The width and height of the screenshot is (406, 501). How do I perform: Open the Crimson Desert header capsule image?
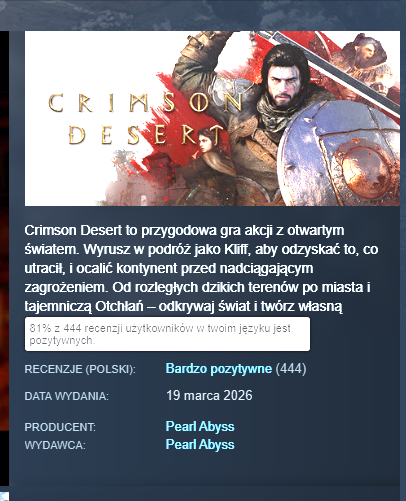pyautogui.click(x=212, y=118)
